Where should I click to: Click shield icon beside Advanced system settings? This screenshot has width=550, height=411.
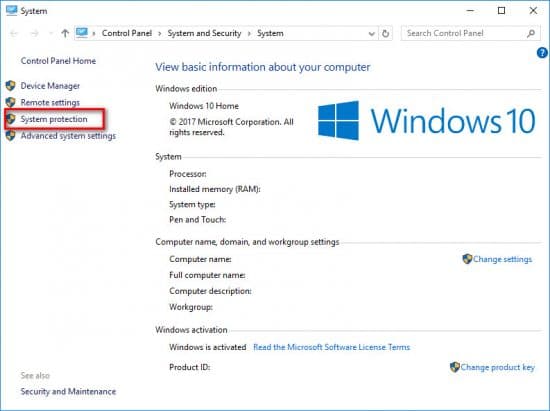point(11,135)
